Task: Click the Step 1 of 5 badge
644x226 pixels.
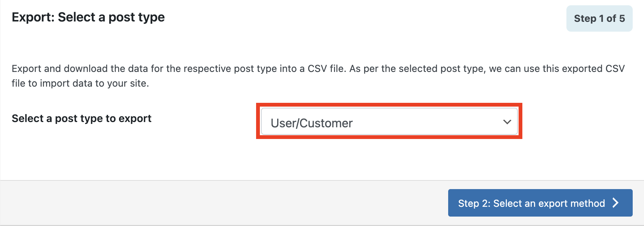Action: click(x=599, y=18)
